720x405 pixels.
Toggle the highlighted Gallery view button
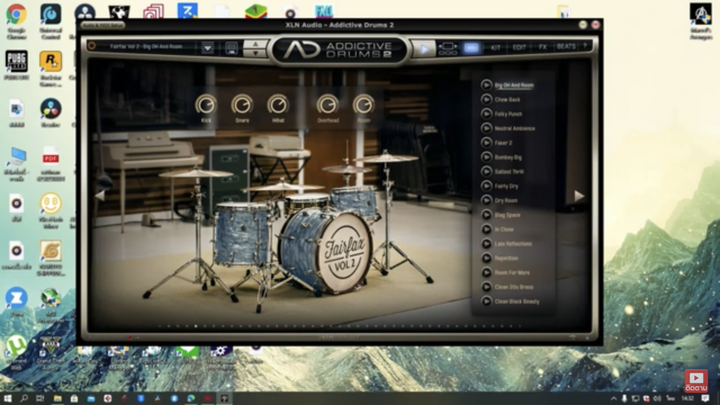pyautogui.click(x=471, y=47)
